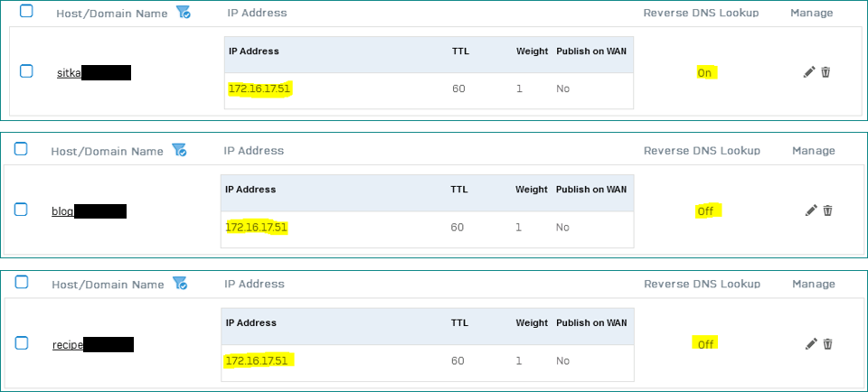
Task: Check the sitka row checkbox
Action: point(26,70)
